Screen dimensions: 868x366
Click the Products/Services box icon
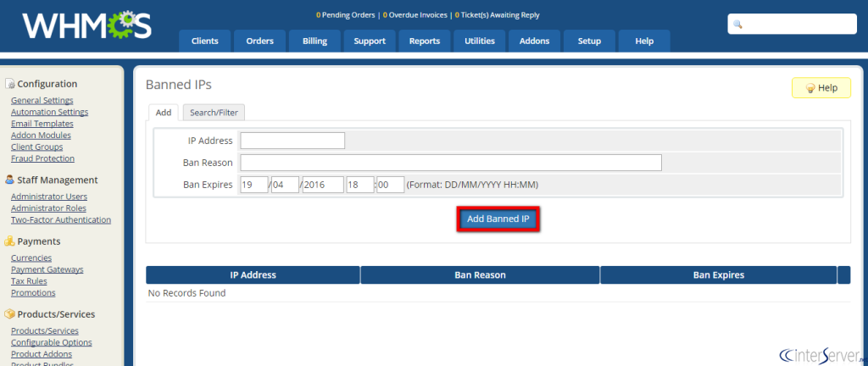9,314
